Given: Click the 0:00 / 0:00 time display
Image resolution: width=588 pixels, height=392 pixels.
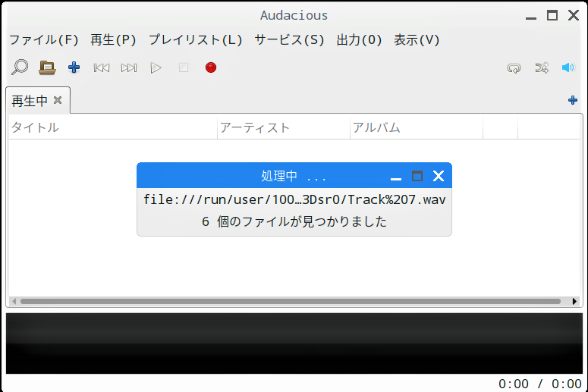Looking at the screenshot, I should (x=540, y=384).
